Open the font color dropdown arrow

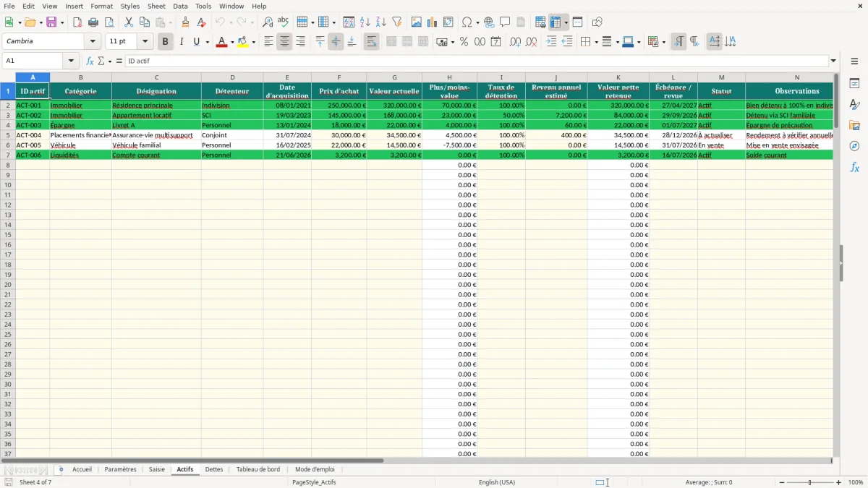(x=231, y=42)
